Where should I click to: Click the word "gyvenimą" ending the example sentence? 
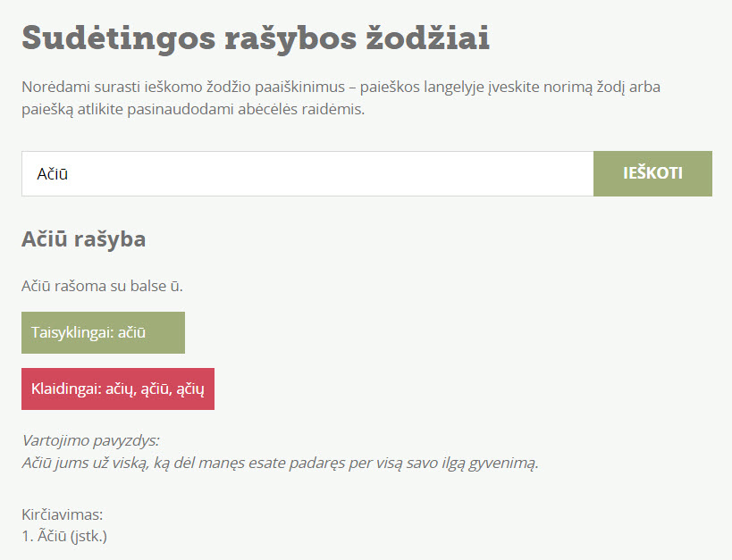(x=506, y=464)
